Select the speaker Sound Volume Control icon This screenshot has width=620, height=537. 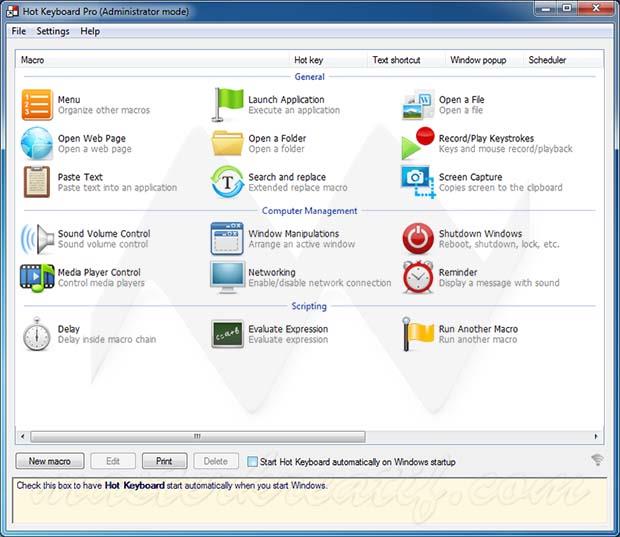pos(37,239)
